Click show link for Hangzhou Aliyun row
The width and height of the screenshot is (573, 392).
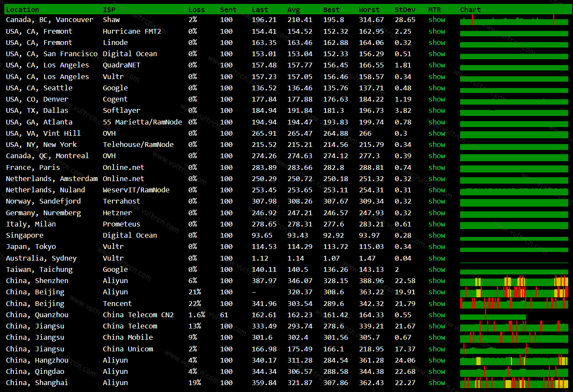[437, 360]
